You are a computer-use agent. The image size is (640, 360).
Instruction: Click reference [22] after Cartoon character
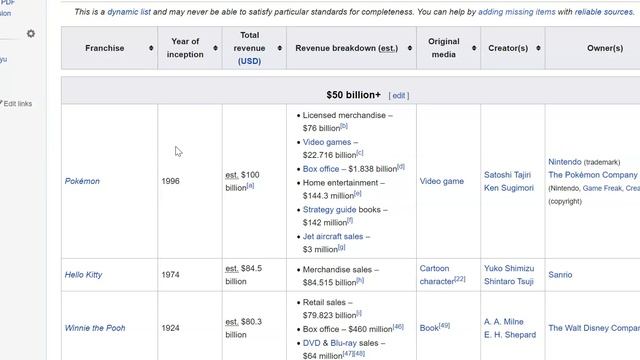click(x=460, y=279)
